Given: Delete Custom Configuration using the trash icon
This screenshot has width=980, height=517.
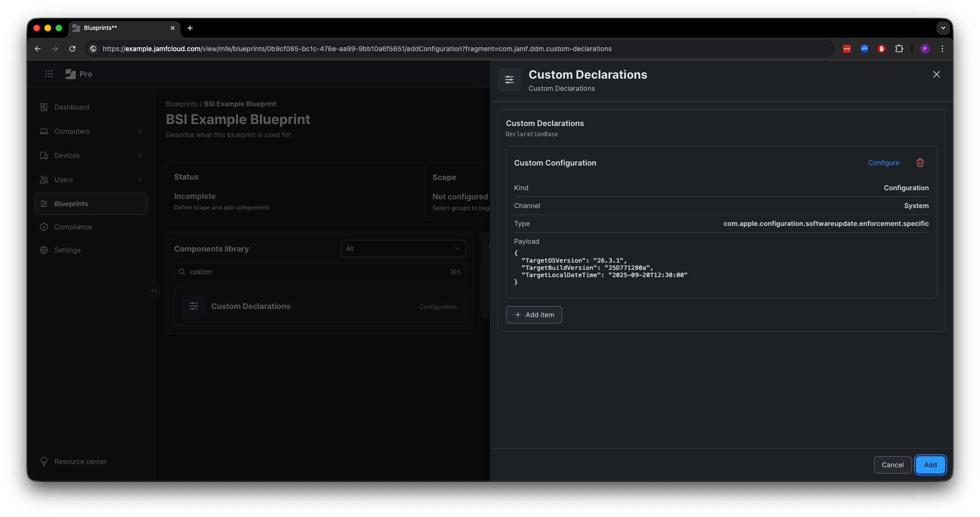Looking at the screenshot, I should point(920,163).
